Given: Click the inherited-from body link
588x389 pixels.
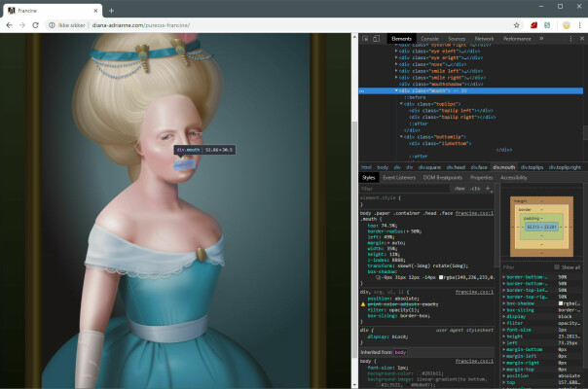Looking at the screenshot, I should (400, 353).
